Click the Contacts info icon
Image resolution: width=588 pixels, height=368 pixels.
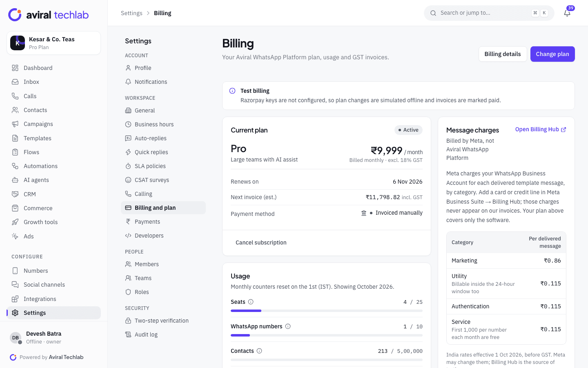coord(259,351)
